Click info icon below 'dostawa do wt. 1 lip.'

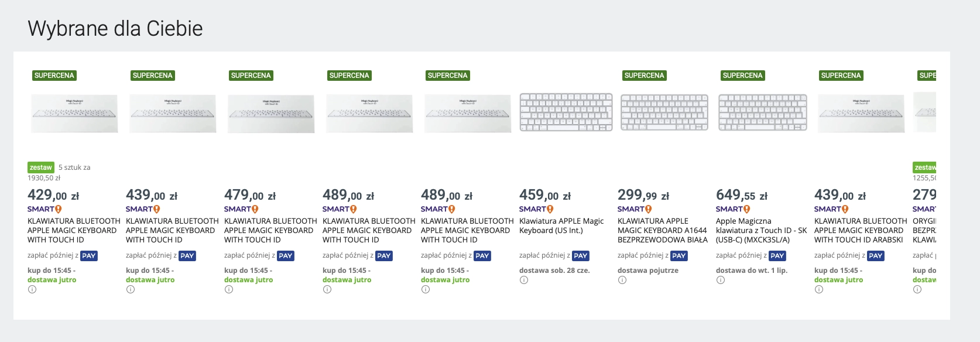pos(721,280)
